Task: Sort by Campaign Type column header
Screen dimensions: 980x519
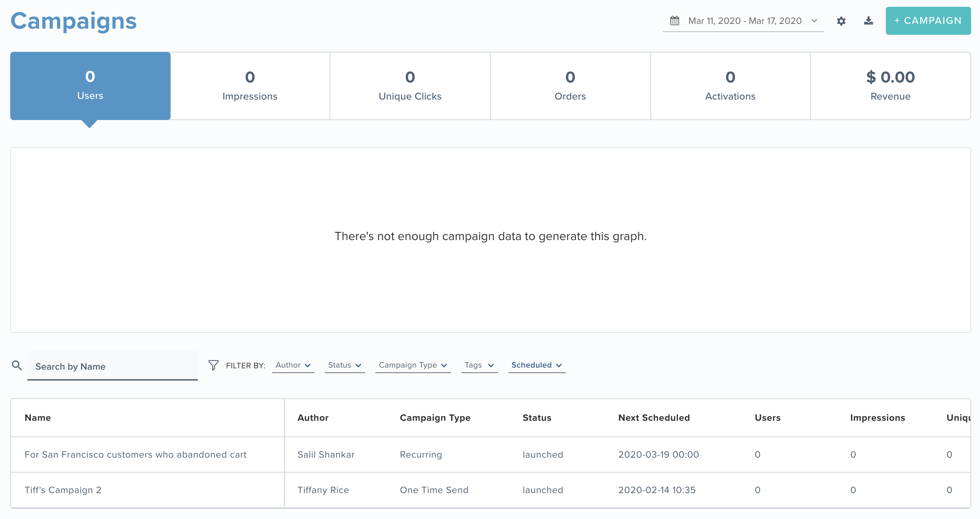Action: point(435,417)
